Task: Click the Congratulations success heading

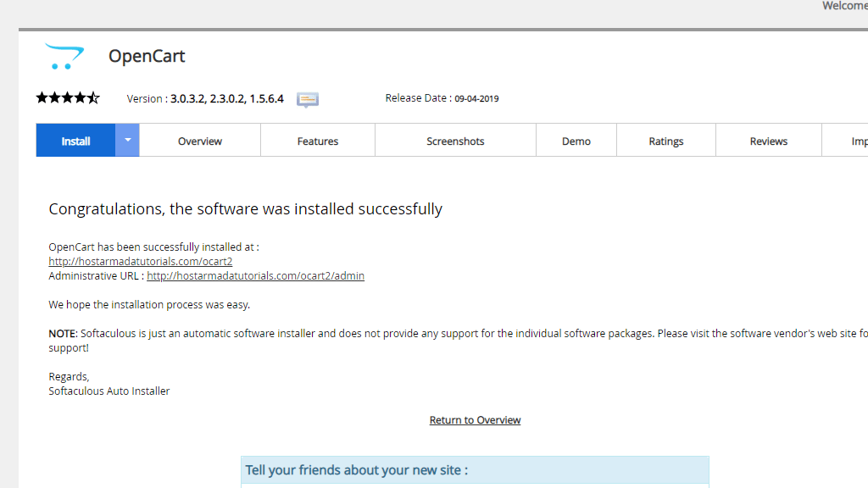Action: 246,209
